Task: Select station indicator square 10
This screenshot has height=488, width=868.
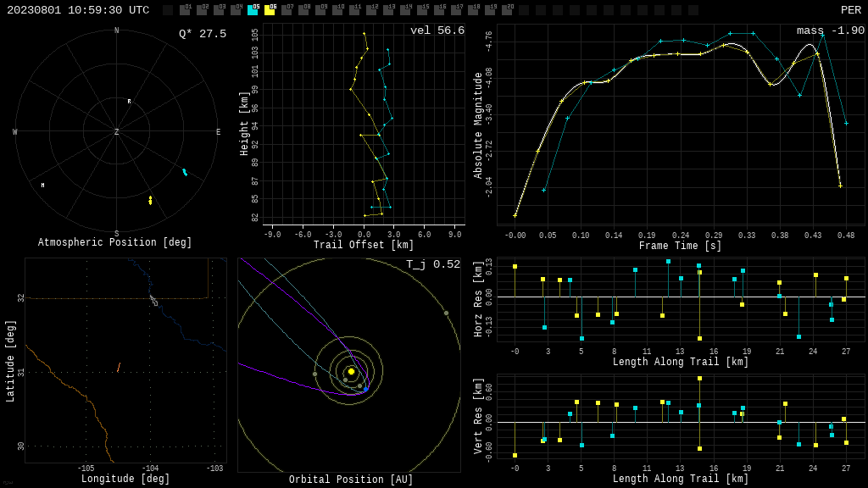Action: (337, 10)
